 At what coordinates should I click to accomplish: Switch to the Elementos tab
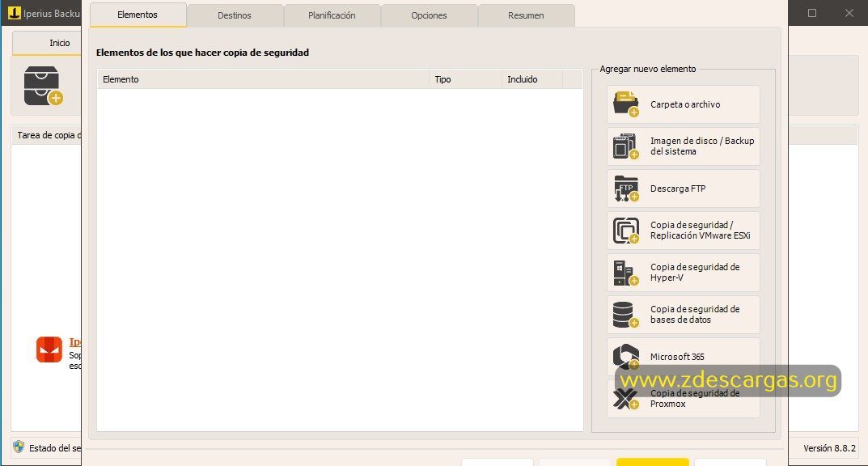pyautogui.click(x=138, y=15)
